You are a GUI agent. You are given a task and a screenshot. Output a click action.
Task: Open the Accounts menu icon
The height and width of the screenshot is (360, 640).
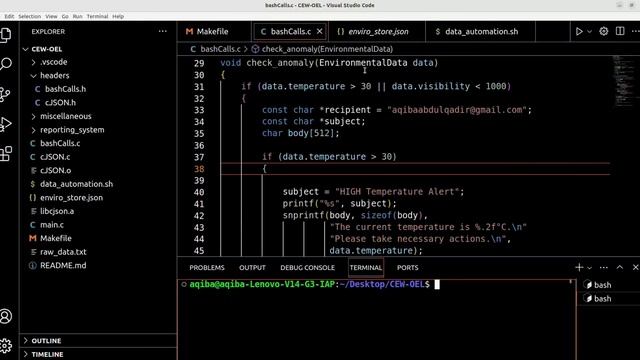pyautogui.click(x=6, y=316)
